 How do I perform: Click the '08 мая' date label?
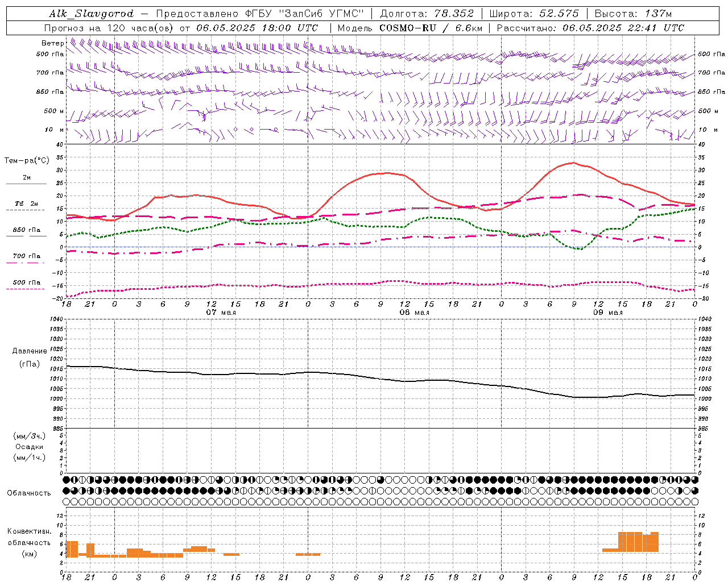coord(414,313)
